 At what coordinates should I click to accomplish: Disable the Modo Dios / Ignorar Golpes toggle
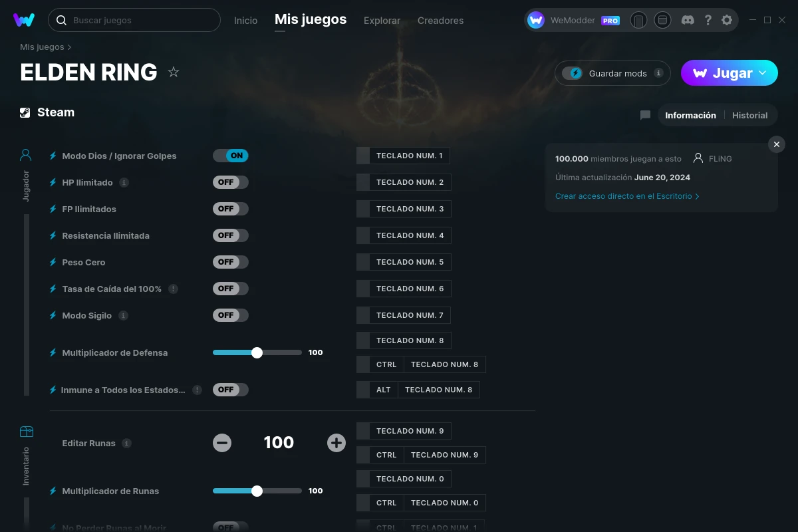point(231,155)
